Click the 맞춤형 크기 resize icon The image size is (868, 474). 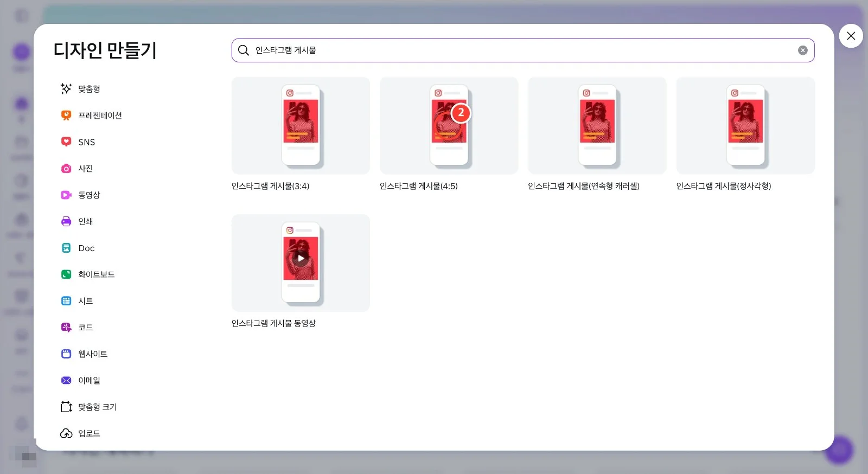[66, 407]
